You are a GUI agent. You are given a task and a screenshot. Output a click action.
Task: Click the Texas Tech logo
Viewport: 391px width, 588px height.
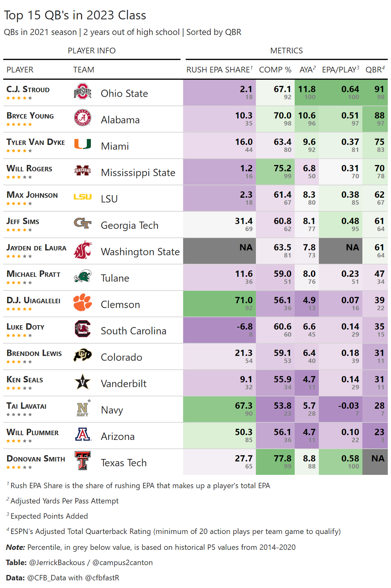point(83,461)
